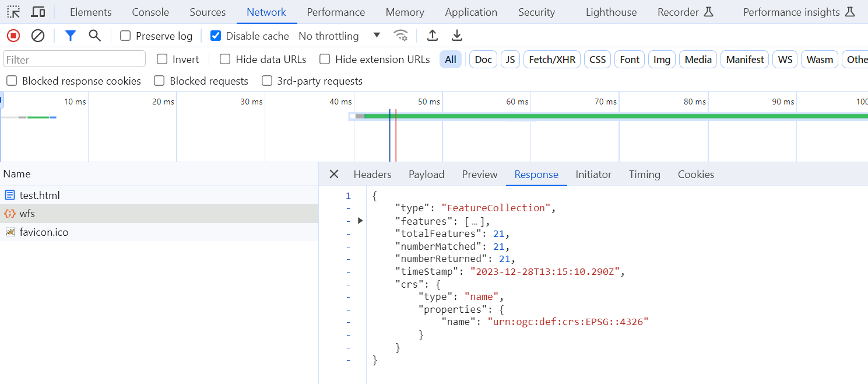This screenshot has height=384, width=868.
Task: Clear the network log icon
Action: coord(38,36)
